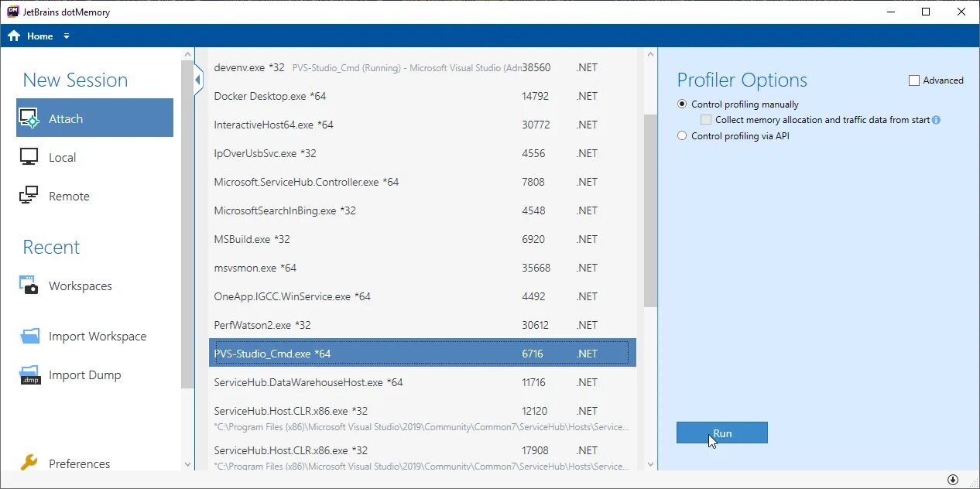Click PID 35668 in the process list
This screenshot has height=489, width=980.
click(536, 268)
